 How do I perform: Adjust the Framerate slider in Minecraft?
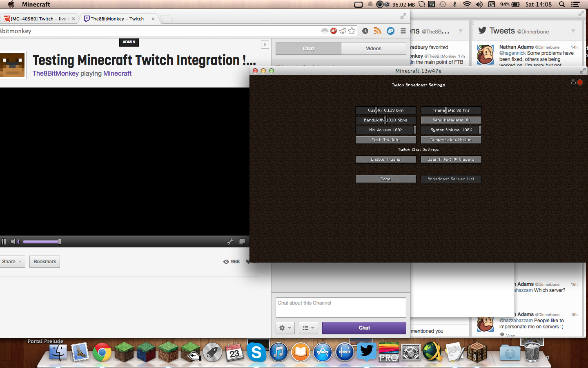(451, 110)
